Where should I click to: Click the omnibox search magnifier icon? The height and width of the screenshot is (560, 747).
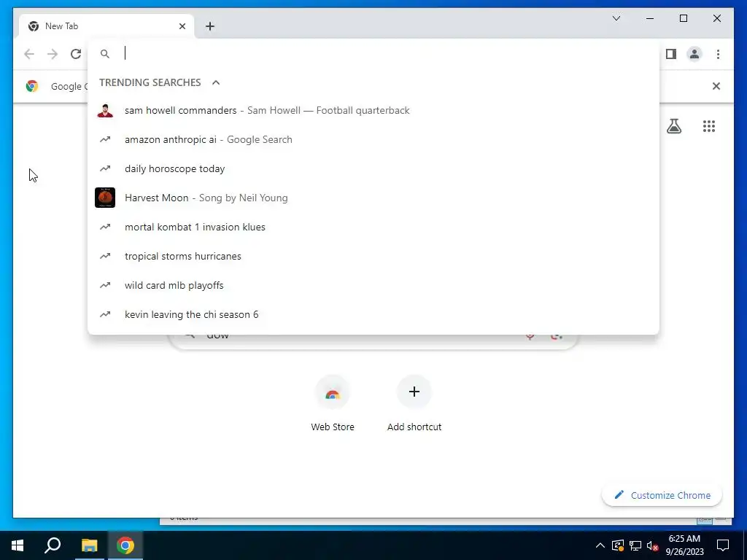pyautogui.click(x=105, y=54)
